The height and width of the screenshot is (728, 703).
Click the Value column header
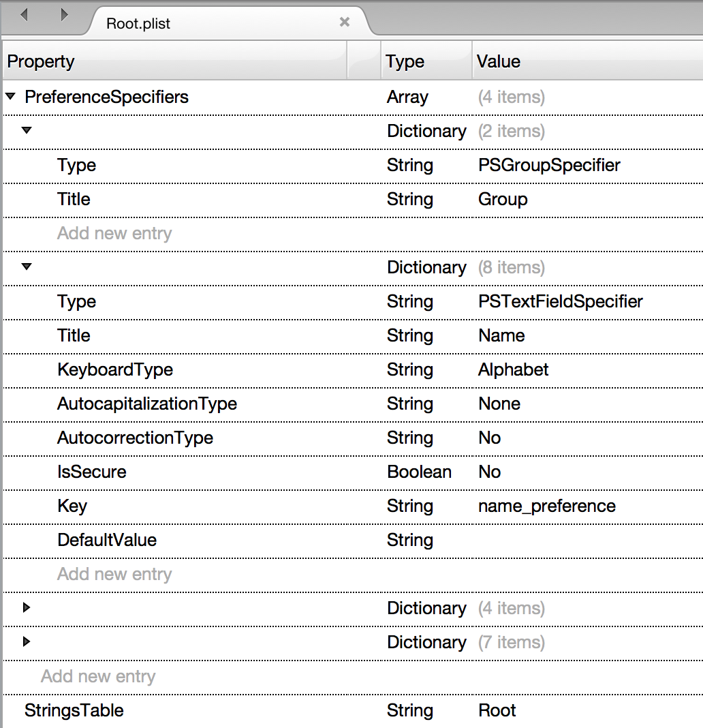click(587, 61)
